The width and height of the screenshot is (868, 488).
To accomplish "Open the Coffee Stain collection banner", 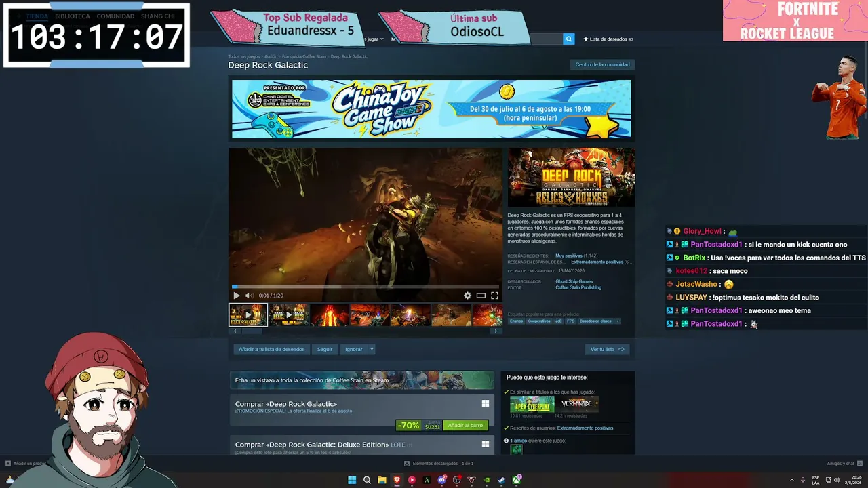I will point(362,380).
